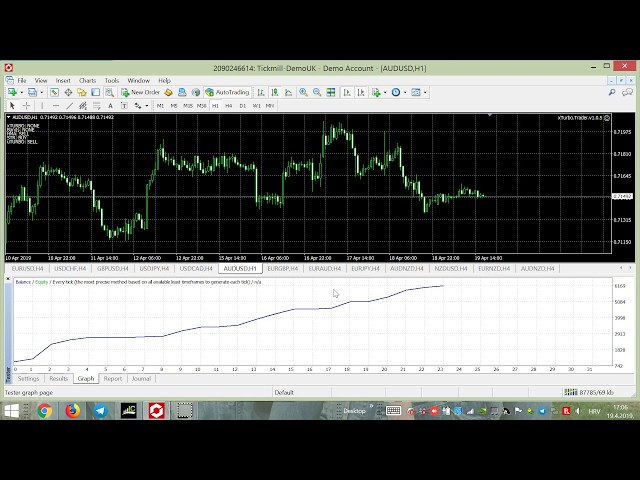Open the Journal tab in tester
640x480 pixels.
141,379
